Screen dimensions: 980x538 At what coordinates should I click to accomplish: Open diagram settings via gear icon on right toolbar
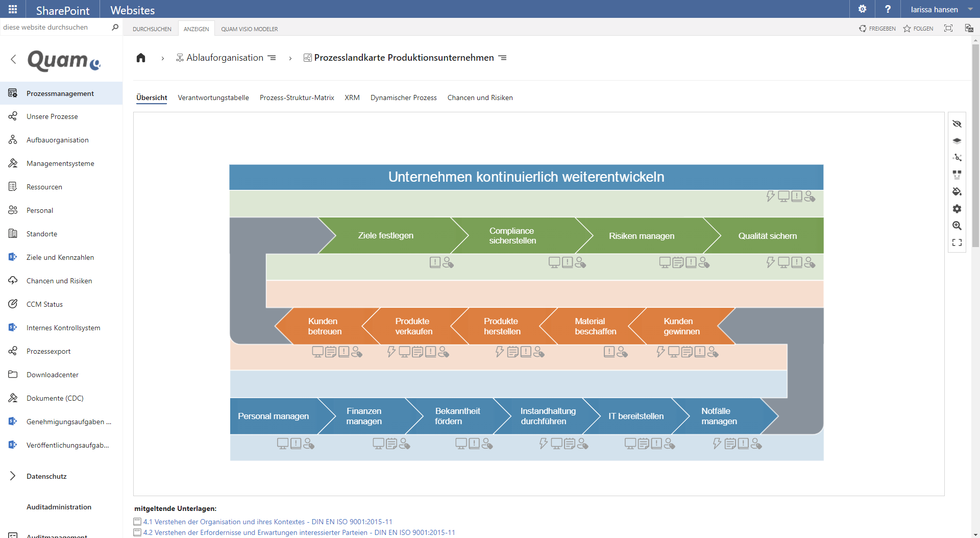pos(958,208)
